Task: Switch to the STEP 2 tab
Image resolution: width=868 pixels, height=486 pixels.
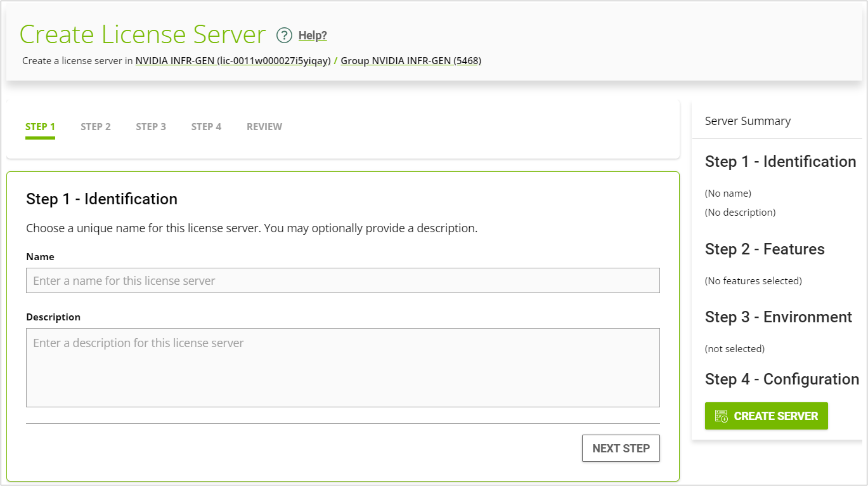Action: tap(96, 127)
